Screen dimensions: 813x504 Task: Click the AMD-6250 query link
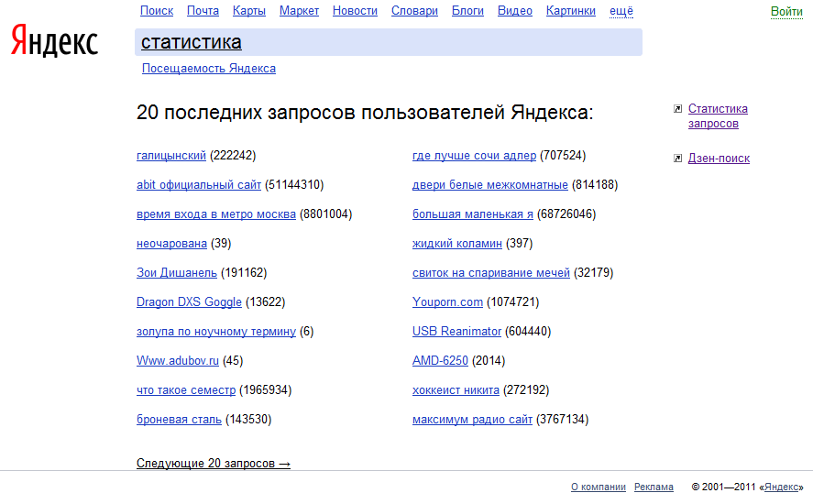tap(440, 361)
